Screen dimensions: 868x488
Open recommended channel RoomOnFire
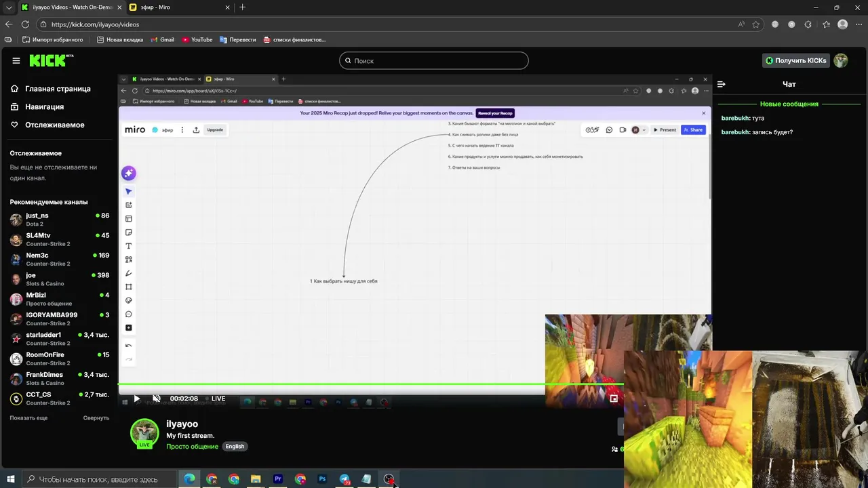60,359
